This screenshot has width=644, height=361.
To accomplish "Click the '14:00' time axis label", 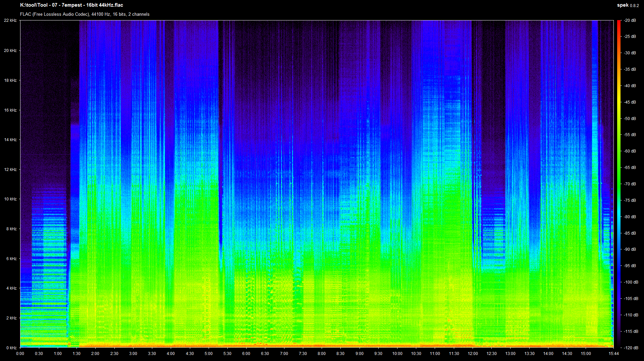I will click(x=548, y=354).
